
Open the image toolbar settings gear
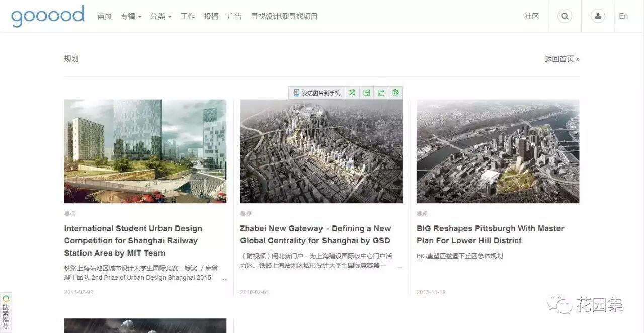click(x=395, y=93)
